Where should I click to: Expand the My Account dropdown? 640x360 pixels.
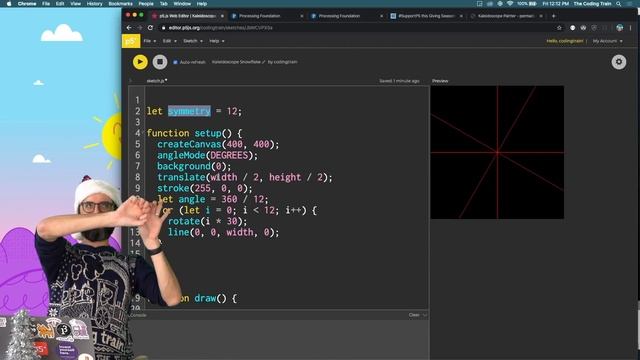click(607, 41)
